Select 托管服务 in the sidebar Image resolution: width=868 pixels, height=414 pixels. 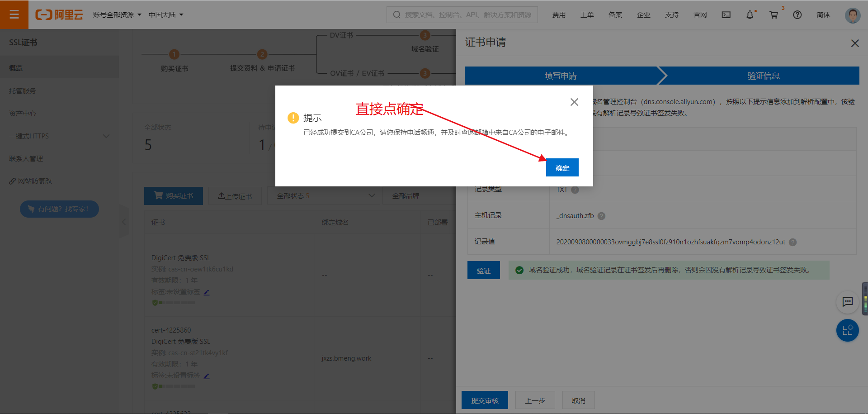[23, 91]
